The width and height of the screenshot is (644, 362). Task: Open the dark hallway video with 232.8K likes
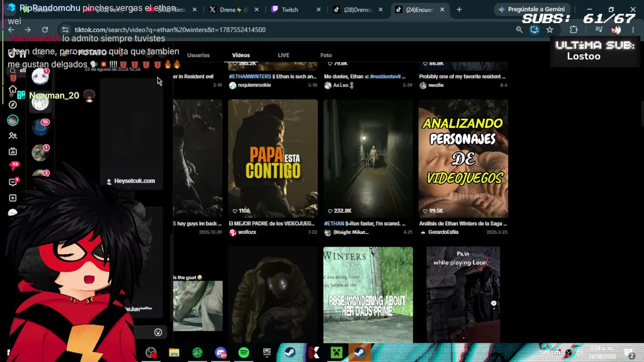pos(368,158)
